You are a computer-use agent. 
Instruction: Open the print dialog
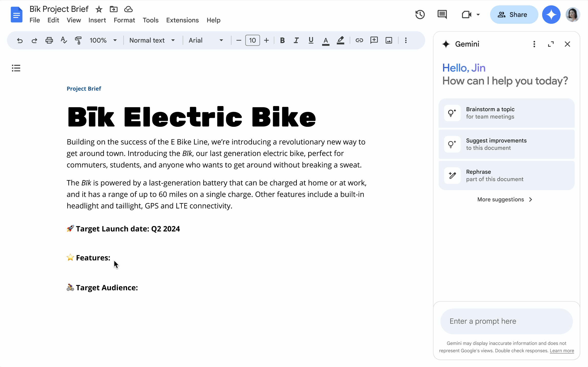[x=49, y=40]
